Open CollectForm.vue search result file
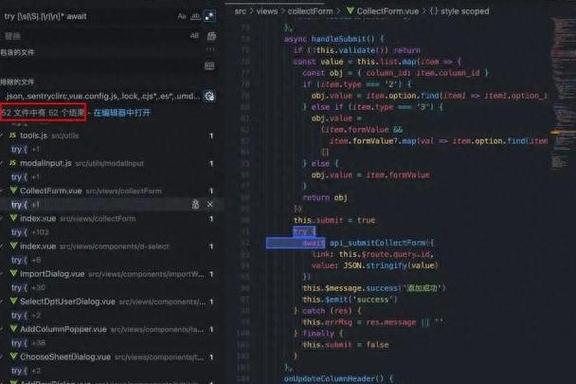Viewport: 576px width, 384px height. coord(51,191)
